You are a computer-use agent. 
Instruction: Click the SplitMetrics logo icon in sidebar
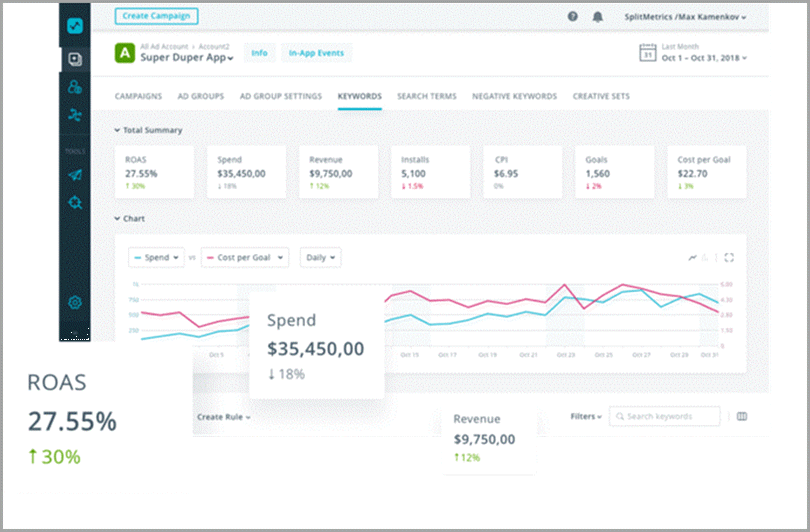click(x=74, y=26)
